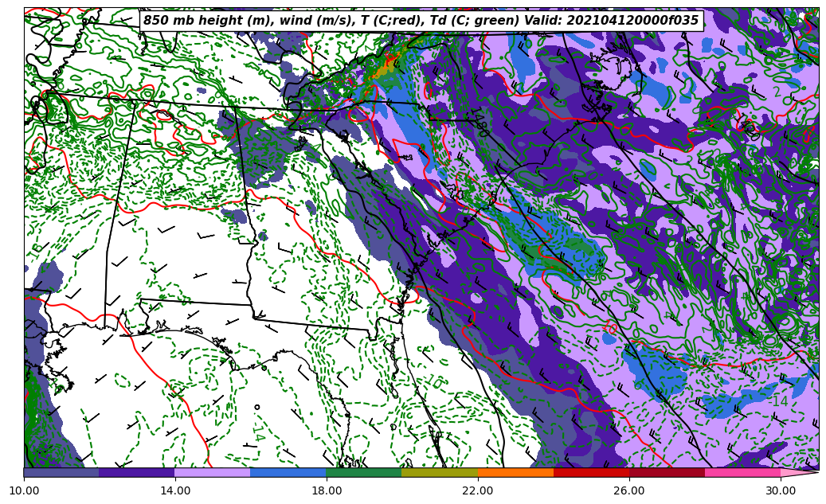
Task: Click the orange 22–24 colorbar segment
Action: click(x=515, y=472)
